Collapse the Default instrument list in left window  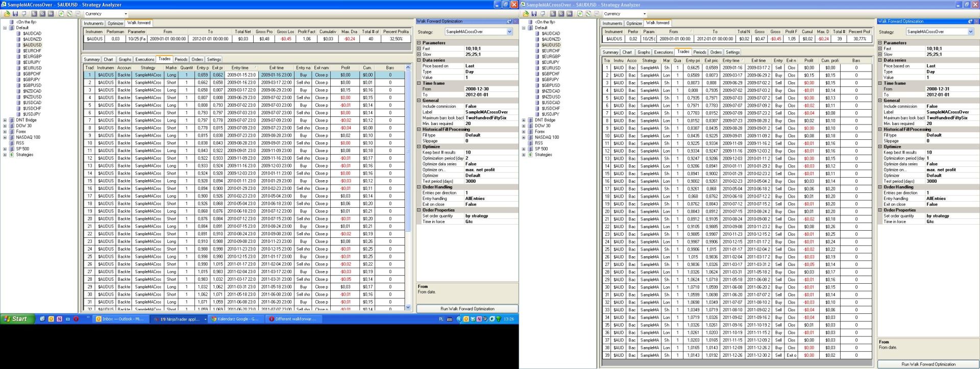(x=5, y=28)
